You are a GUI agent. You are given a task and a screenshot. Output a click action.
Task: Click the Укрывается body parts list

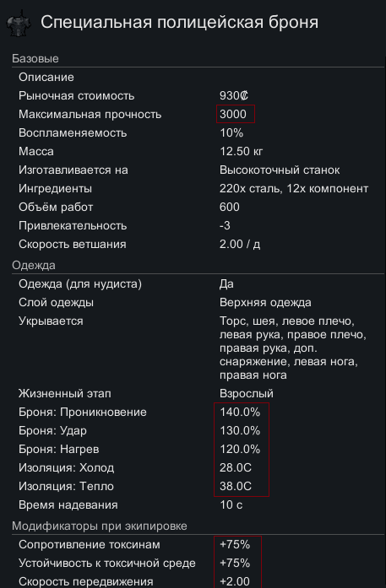[293, 348]
